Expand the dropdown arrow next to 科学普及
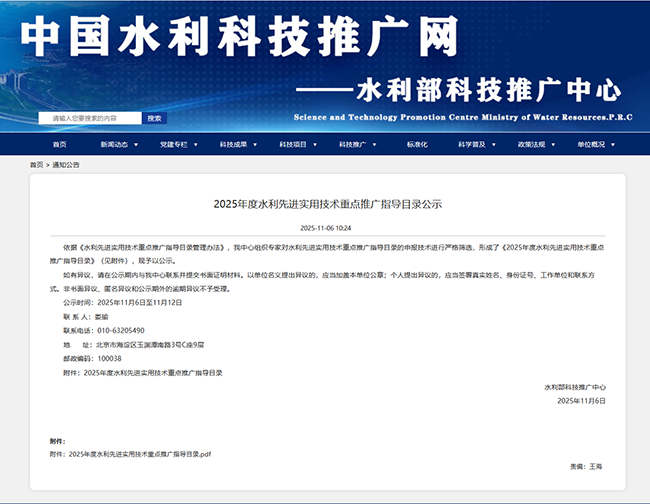The height and width of the screenshot is (504, 650). [494, 145]
